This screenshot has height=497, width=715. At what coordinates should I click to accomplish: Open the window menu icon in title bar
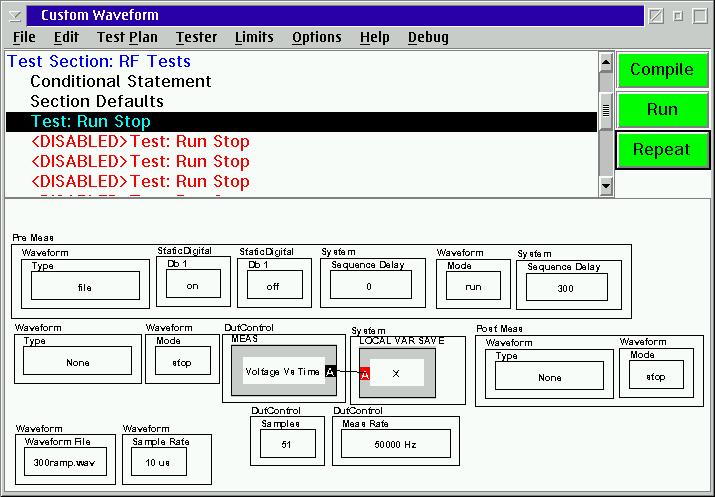tap(15, 16)
